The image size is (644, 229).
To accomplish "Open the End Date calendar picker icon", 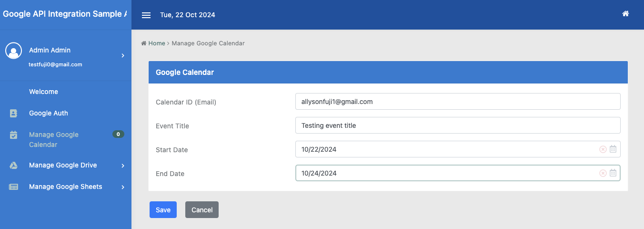I will [x=613, y=173].
